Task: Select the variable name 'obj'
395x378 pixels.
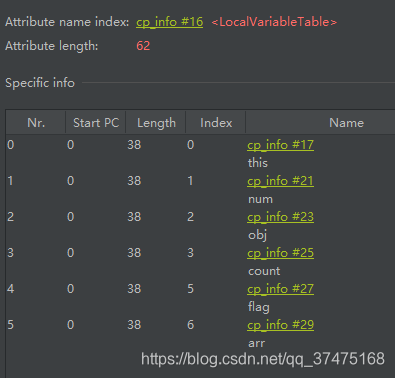Action: (257, 235)
